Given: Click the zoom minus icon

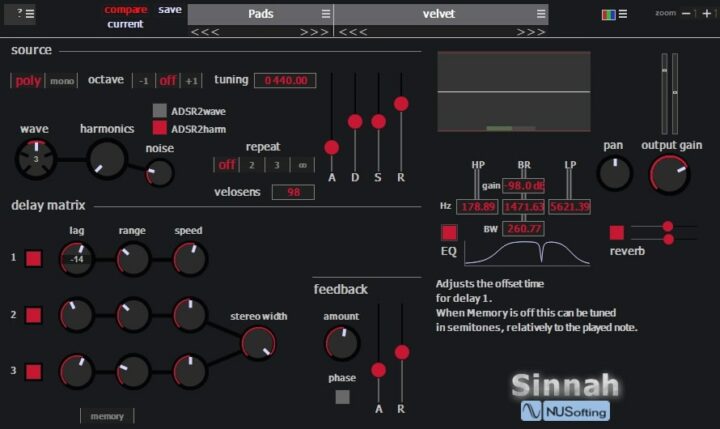Looking at the screenshot, I should (686, 14).
